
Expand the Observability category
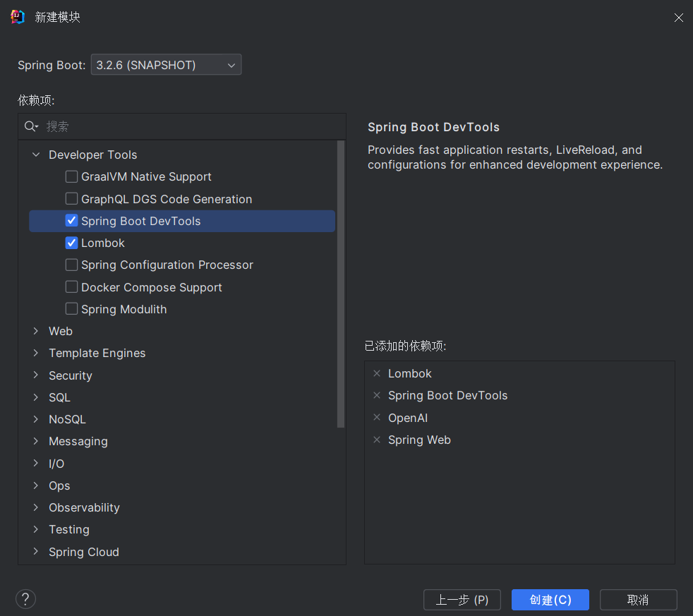36,507
